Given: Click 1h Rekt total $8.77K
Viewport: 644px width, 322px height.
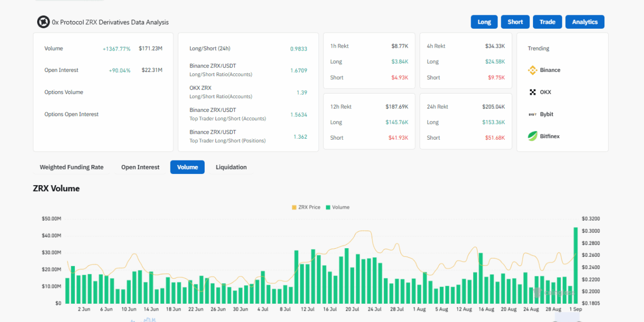Looking at the screenshot, I should [x=400, y=46].
